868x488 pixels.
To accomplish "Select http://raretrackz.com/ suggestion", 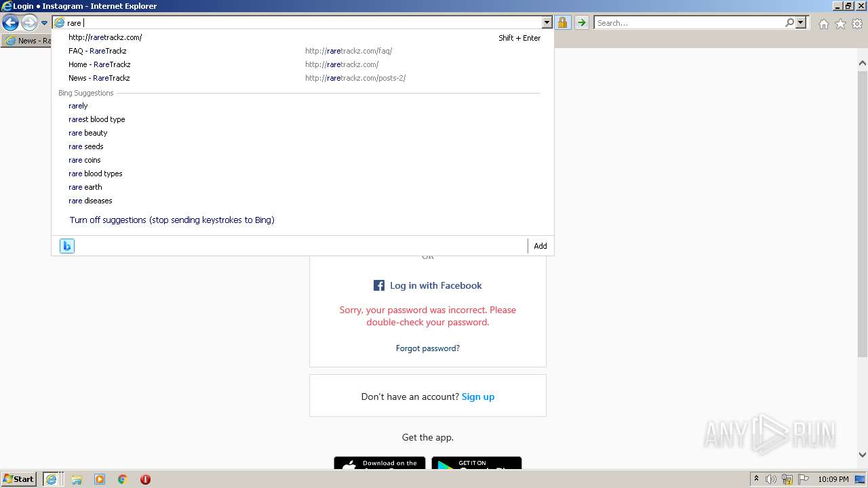I will (x=304, y=37).
